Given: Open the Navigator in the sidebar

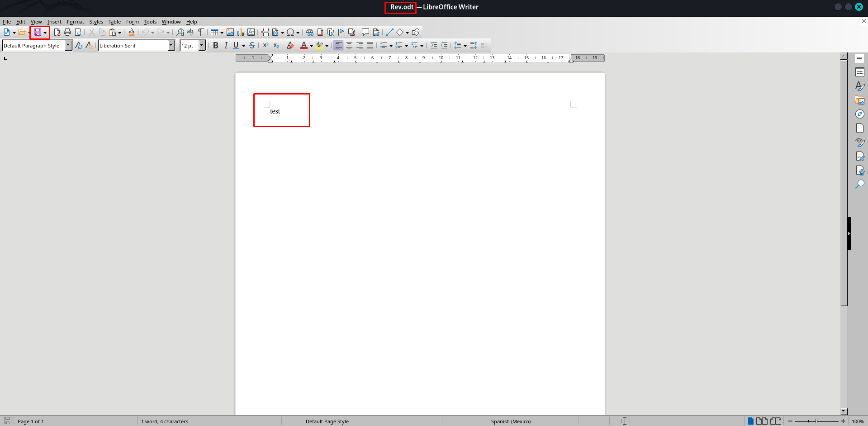Looking at the screenshot, I should (859, 114).
